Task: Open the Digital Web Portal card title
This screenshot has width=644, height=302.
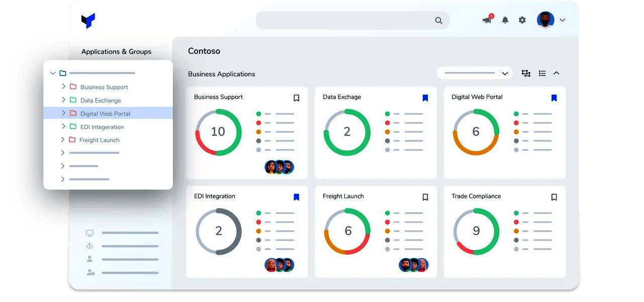Action: 477,97
